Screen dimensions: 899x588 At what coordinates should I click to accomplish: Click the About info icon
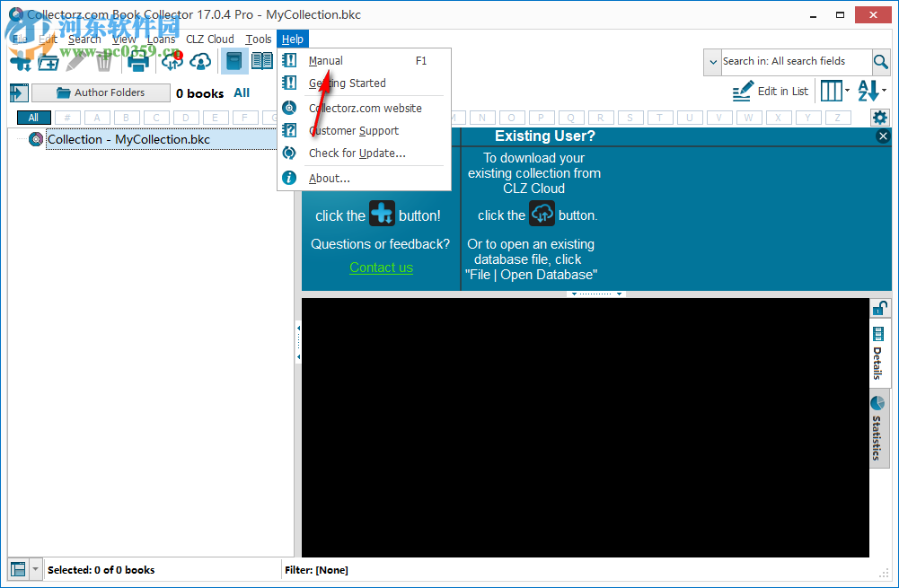289,178
